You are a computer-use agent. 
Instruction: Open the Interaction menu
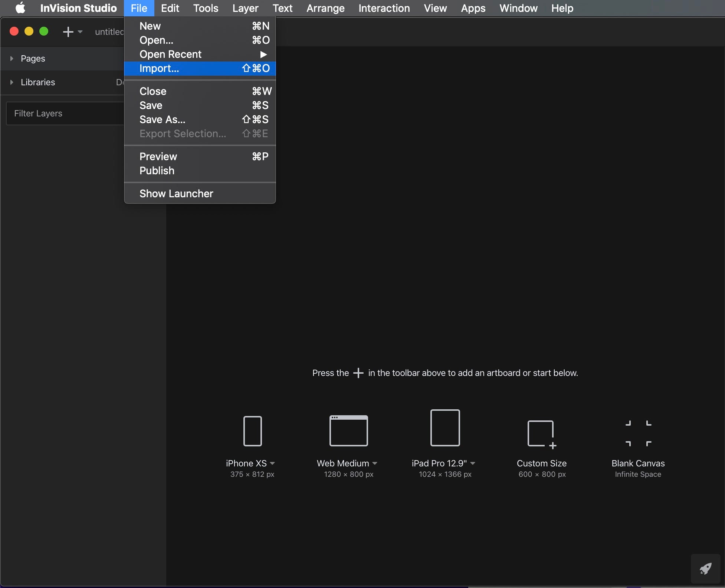coord(384,8)
